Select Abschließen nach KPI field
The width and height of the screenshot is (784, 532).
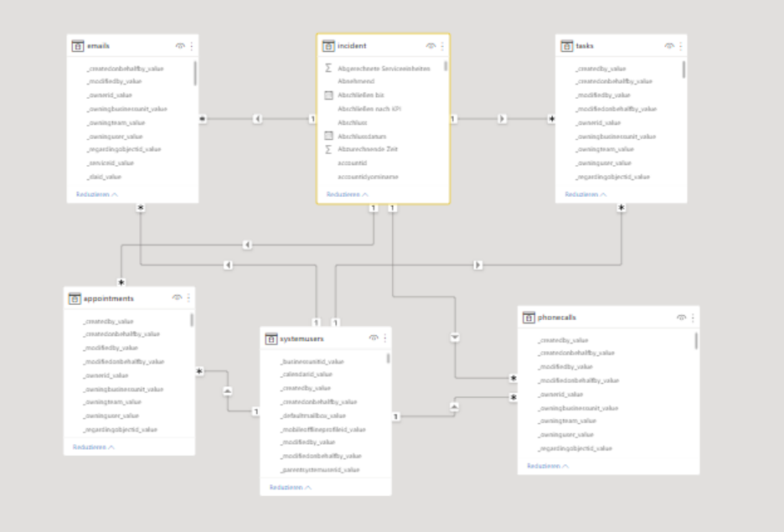[369, 109]
